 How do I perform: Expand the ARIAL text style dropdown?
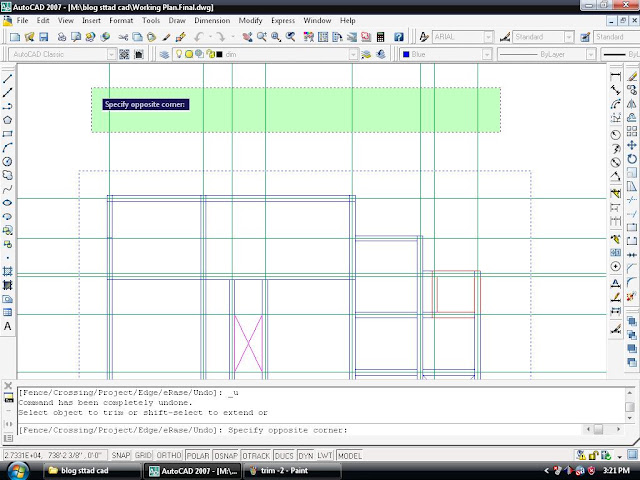[x=489, y=37]
